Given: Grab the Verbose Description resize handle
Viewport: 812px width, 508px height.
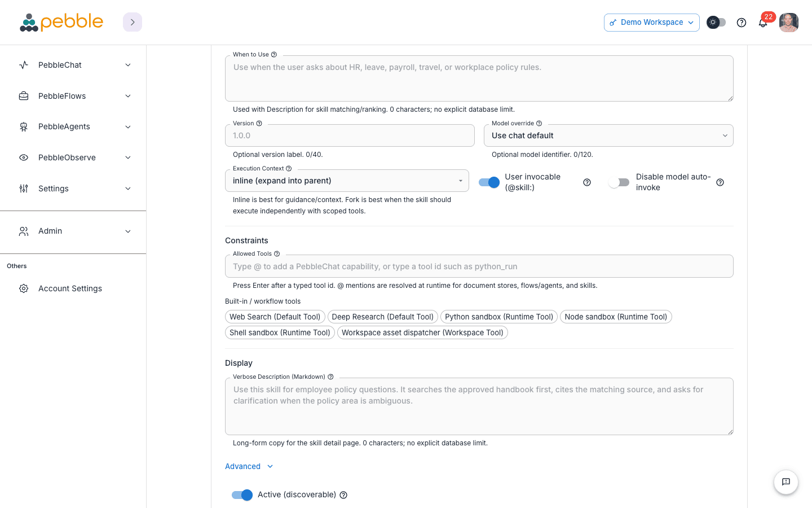Looking at the screenshot, I should click(x=730, y=432).
